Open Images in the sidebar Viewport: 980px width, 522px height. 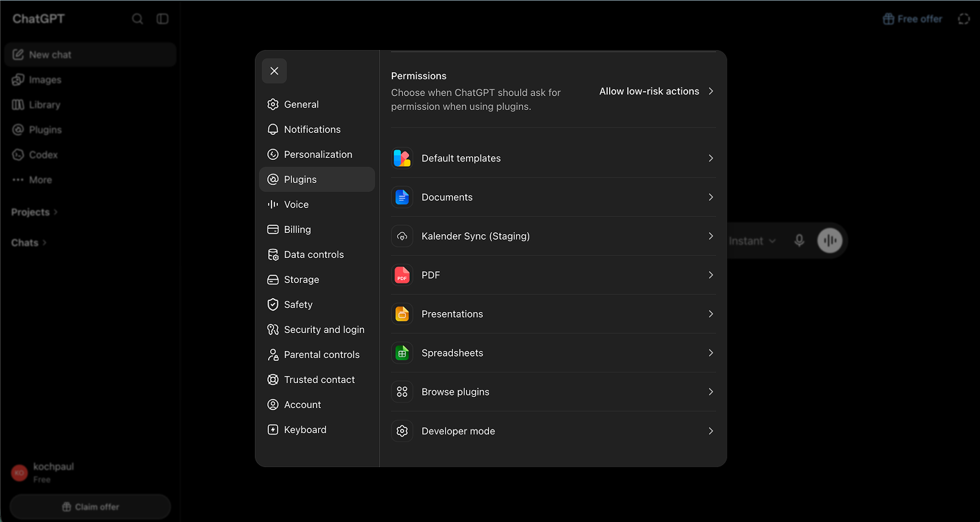[90, 80]
